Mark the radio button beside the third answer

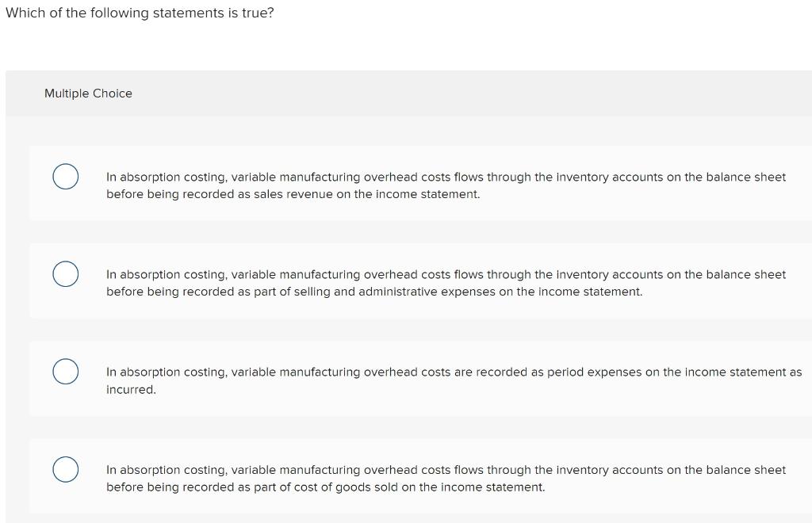click(66, 371)
